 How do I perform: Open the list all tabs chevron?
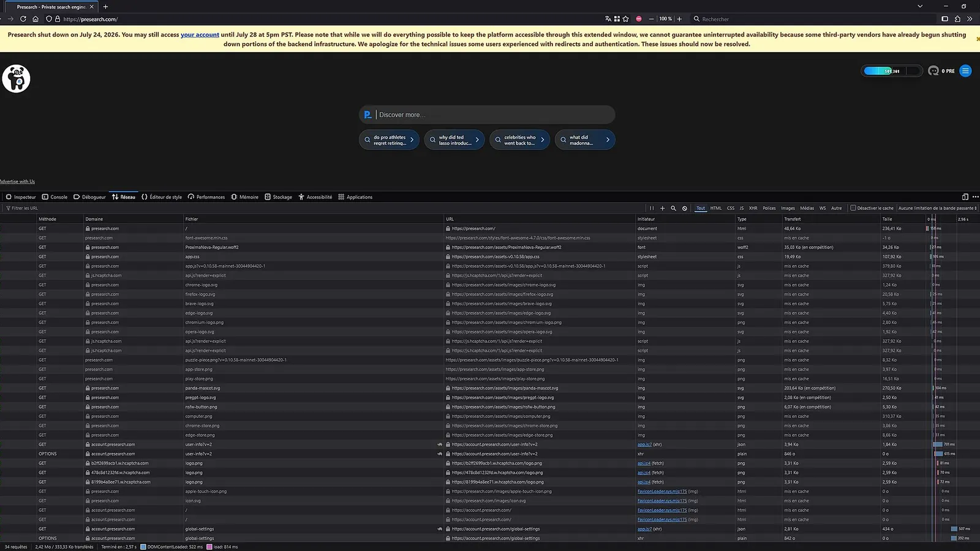(x=919, y=6)
